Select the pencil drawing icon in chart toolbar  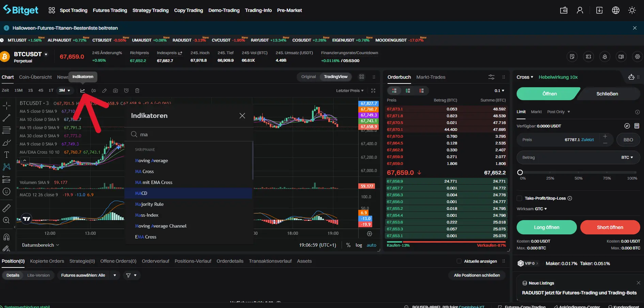pyautogui.click(x=105, y=91)
